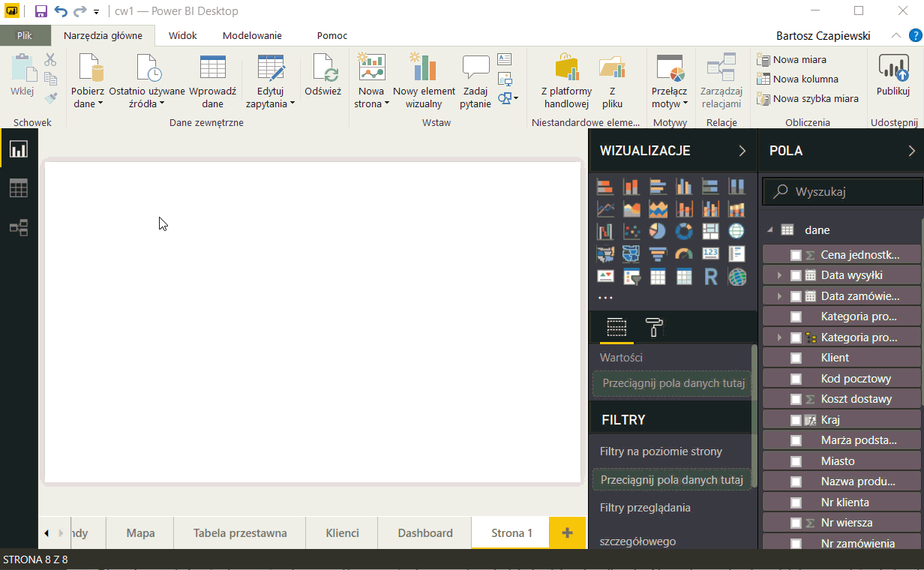Select the R script visual
Image resolution: width=924 pixels, height=570 pixels.
tap(710, 277)
